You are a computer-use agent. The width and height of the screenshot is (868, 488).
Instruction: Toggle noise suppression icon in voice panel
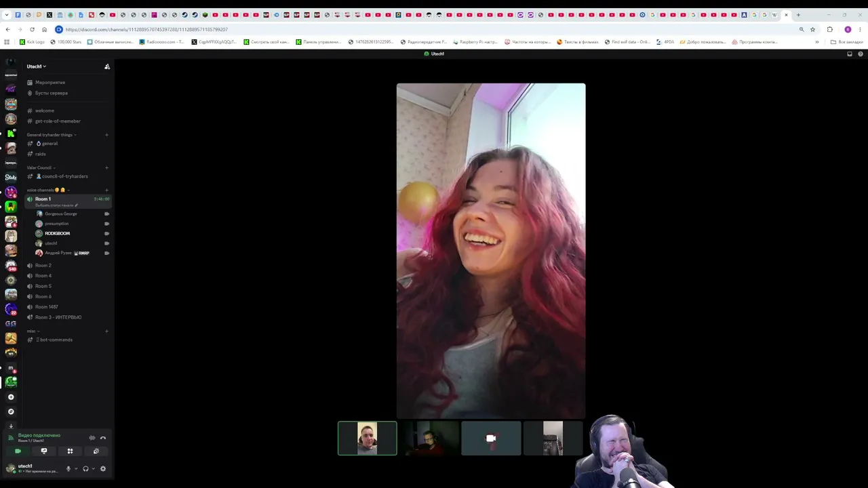[x=92, y=438]
